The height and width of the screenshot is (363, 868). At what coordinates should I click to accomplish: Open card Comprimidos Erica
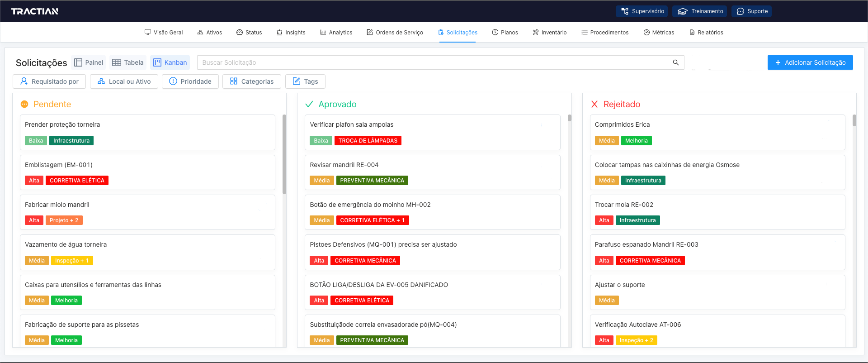(717, 132)
